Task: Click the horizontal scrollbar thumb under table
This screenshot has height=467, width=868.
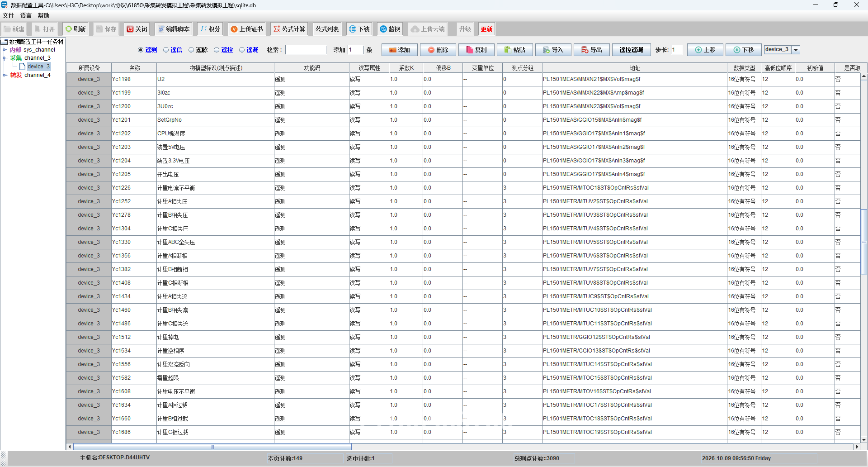Action: coord(212,447)
